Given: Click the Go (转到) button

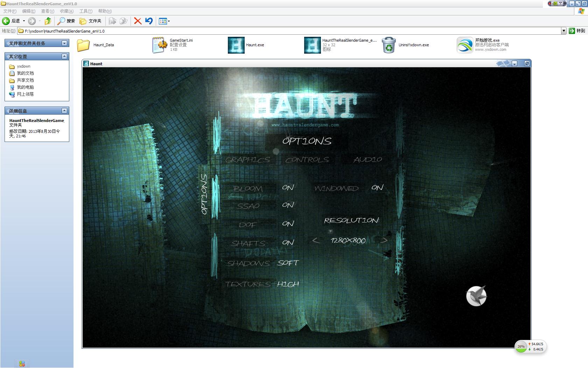Looking at the screenshot, I should [x=577, y=31].
